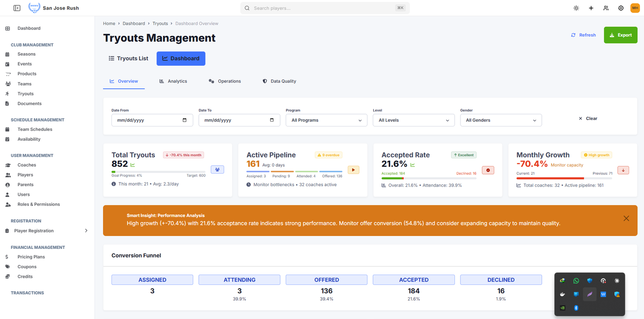Click the Active Pipeline play icon
Image resolution: width=644 pixels, height=319 pixels.
point(353,170)
